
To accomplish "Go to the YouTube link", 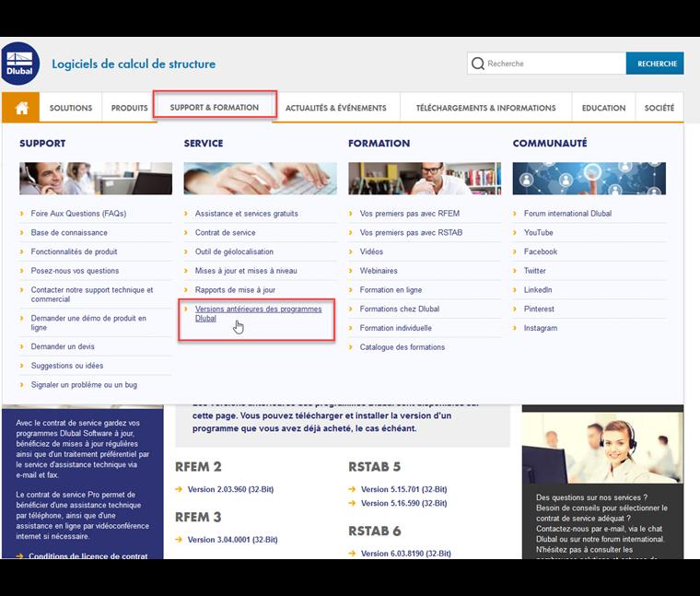I will click(539, 232).
